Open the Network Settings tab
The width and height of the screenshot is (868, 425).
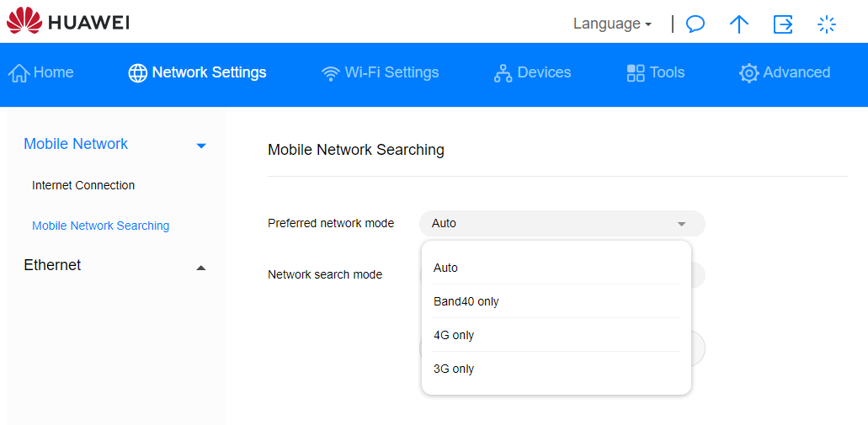pyautogui.click(x=197, y=72)
